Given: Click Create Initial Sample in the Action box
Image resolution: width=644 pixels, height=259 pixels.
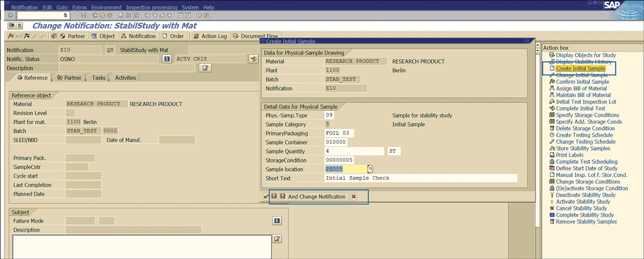Looking at the screenshot, I should pos(581,69).
